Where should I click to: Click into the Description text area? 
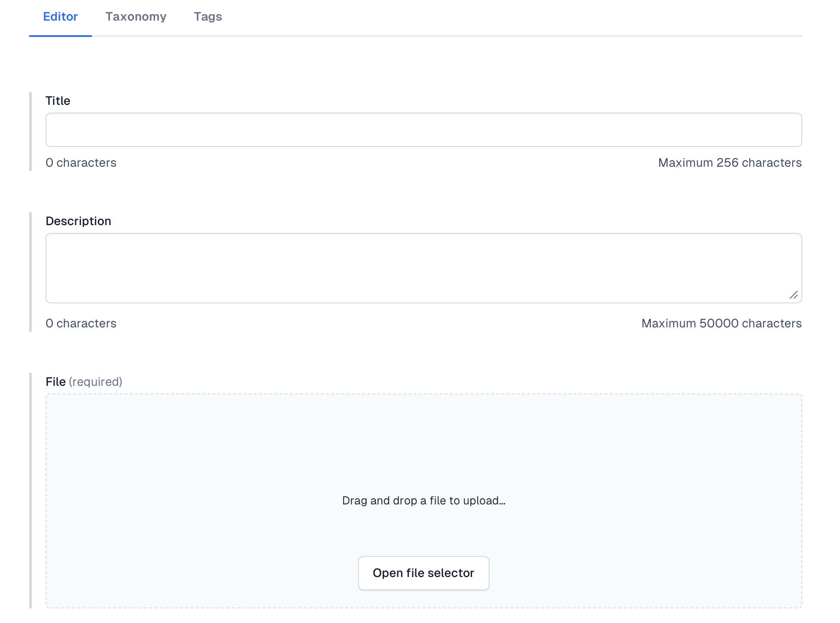[x=423, y=268]
